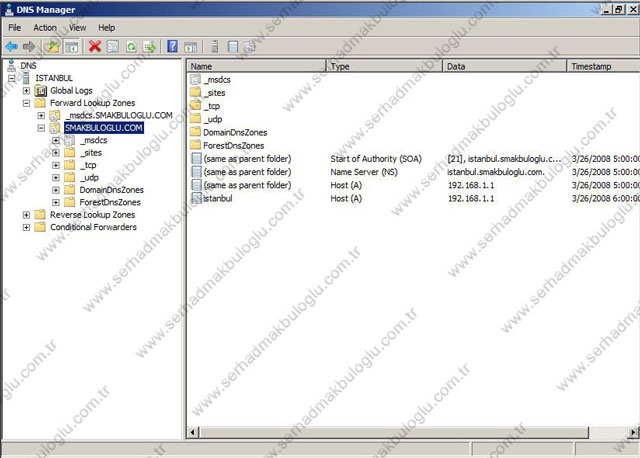Click the ForestDnsZones folder icon in list
The image size is (640, 458).
pos(196,145)
